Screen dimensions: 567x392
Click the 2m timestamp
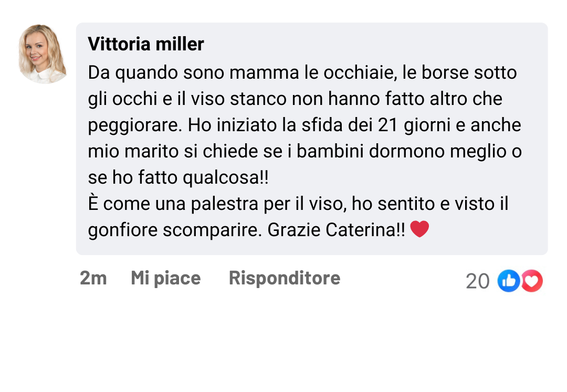(x=93, y=278)
